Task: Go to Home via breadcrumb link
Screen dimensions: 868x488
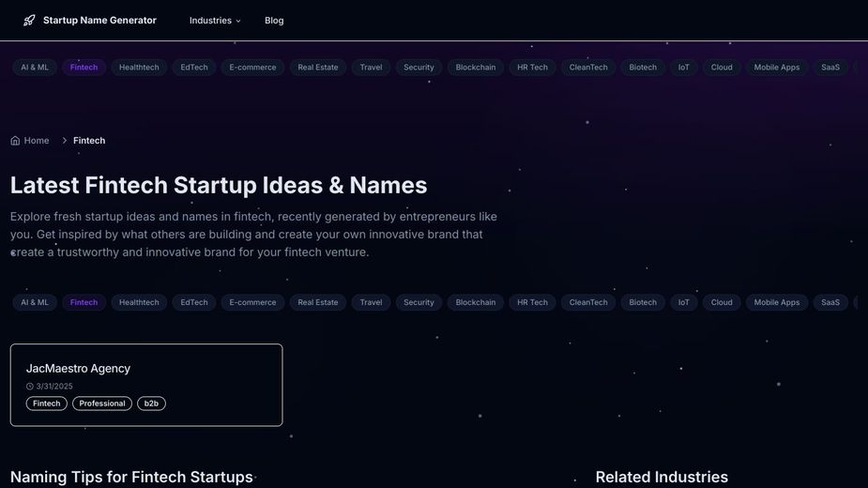Action: coord(37,141)
